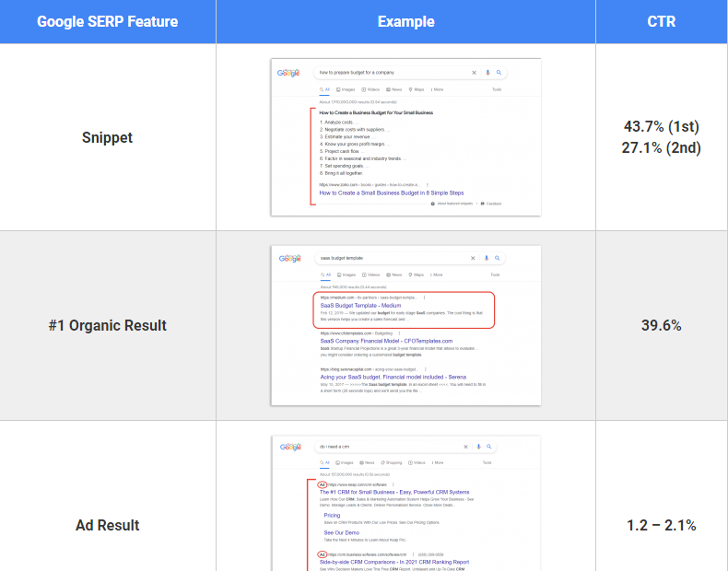Image resolution: width=728 pixels, height=571 pixels.
Task: Click Tools button in 'saas budget template' search
Action: [496, 274]
